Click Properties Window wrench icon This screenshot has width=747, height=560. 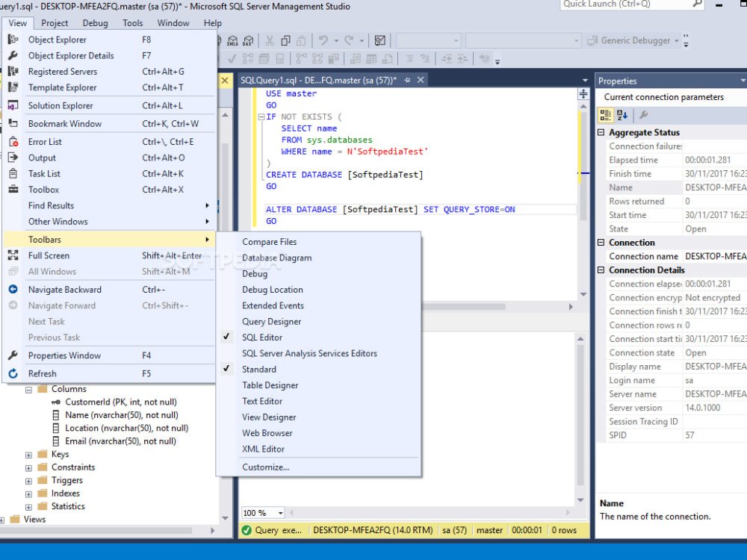13,355
